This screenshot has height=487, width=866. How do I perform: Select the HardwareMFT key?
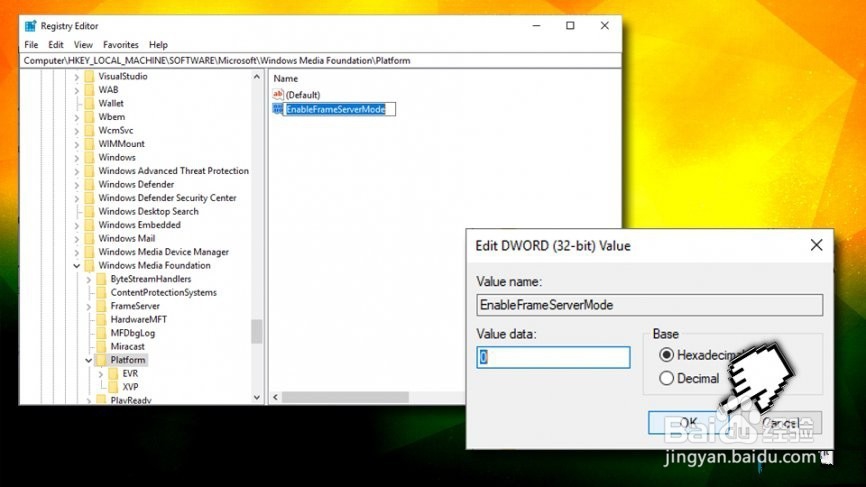click(x=138, y=320)
